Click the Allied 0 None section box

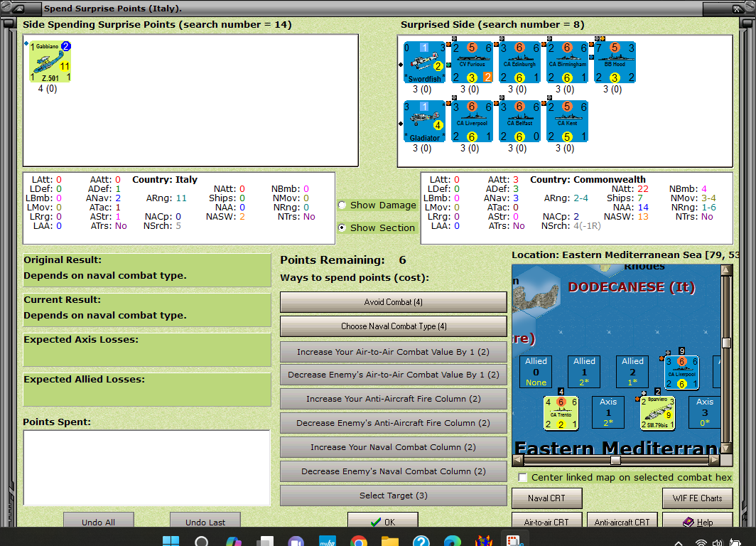coord(536,371)
